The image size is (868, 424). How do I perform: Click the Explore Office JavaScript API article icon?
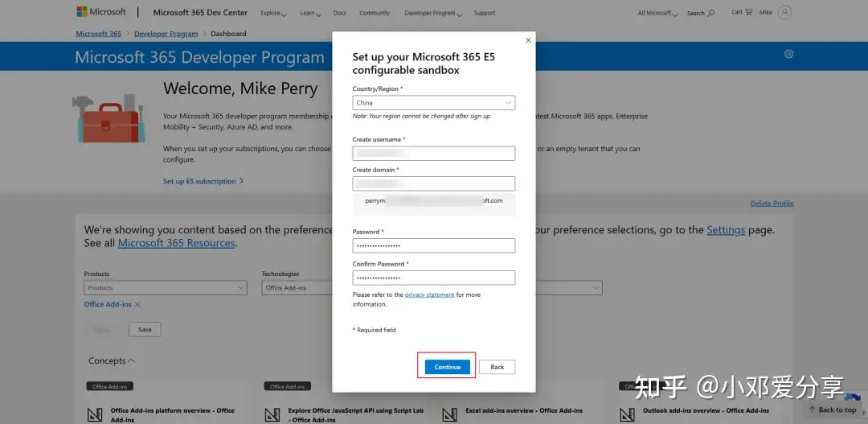coord(272,414)
